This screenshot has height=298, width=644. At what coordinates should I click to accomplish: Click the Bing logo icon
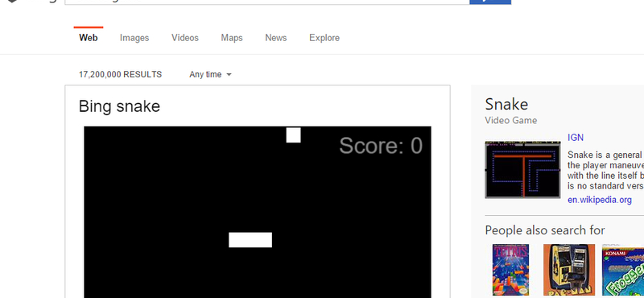point(12,2)
